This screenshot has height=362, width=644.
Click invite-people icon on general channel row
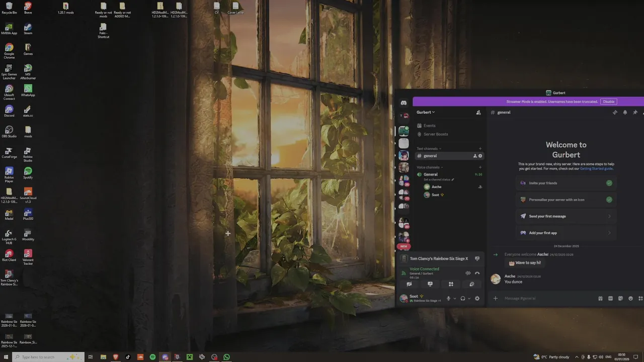474,156
